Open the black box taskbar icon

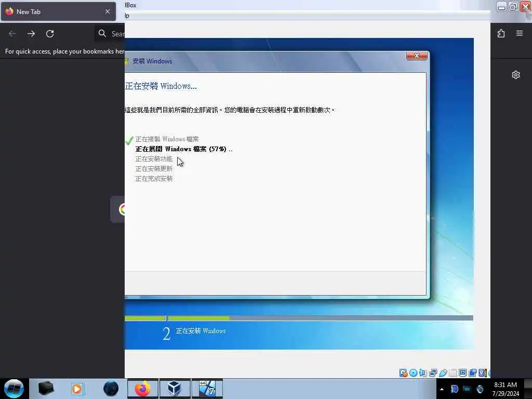coord(46,389)
